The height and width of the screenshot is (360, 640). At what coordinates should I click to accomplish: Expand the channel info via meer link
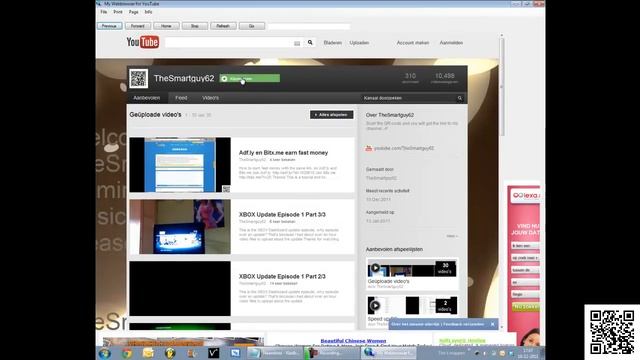click(452, 236)
